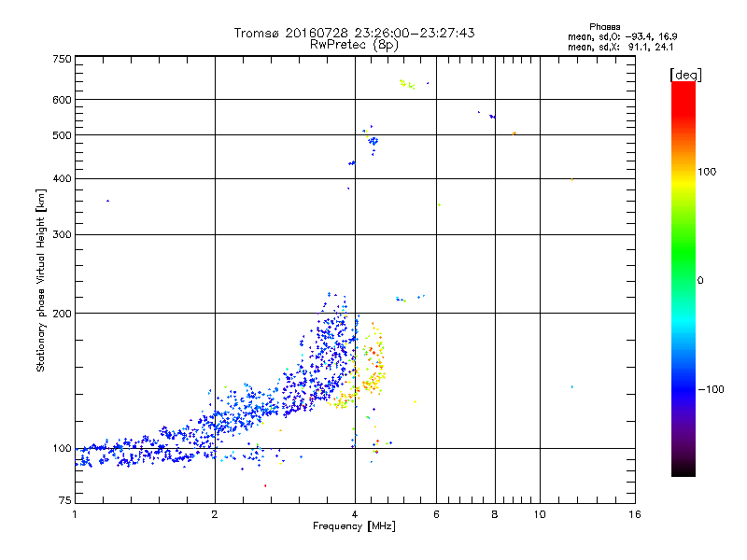This screenshot has width=747, height=560.
Task: Click the y-axis tick label '750'
Action: (x=62, y=59)
